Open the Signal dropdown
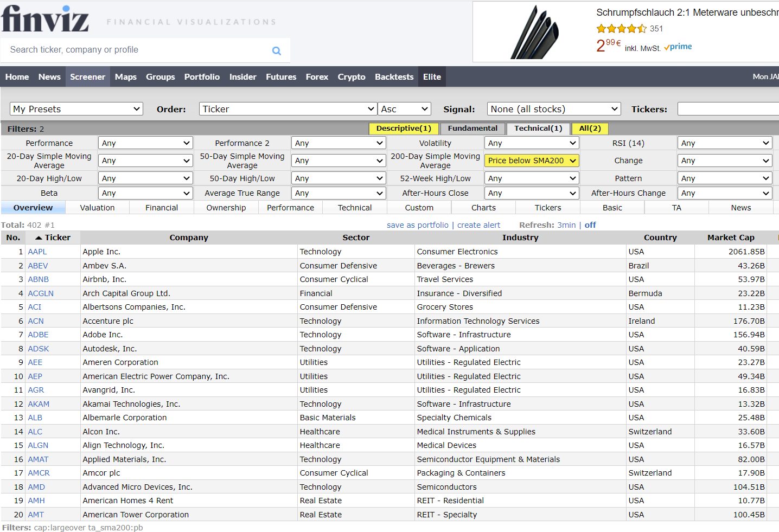779x532 pixels. coord(554,109)
